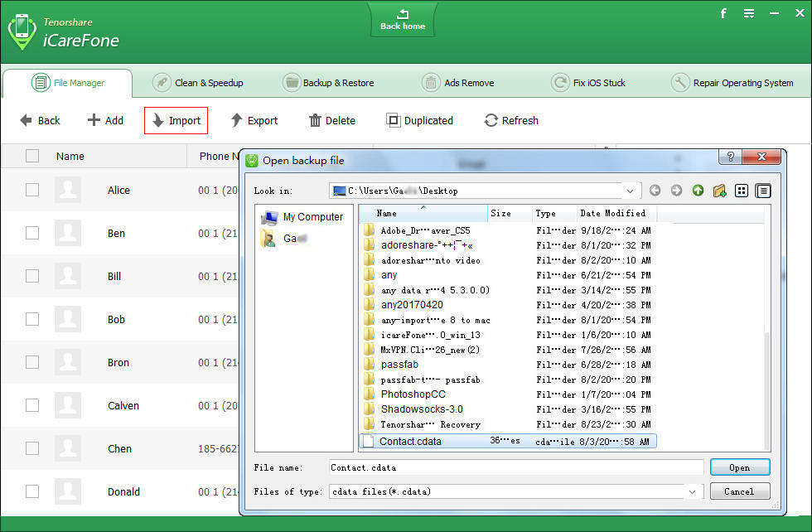The image size is (812, 532).
Task: Tick the checkbox next to Alice
Action: (32, 190)
